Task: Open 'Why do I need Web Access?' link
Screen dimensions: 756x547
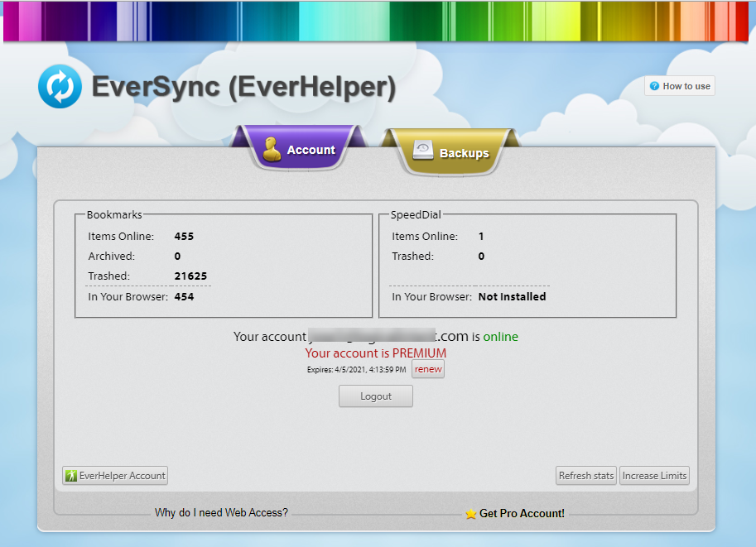Action: point(221,513)
